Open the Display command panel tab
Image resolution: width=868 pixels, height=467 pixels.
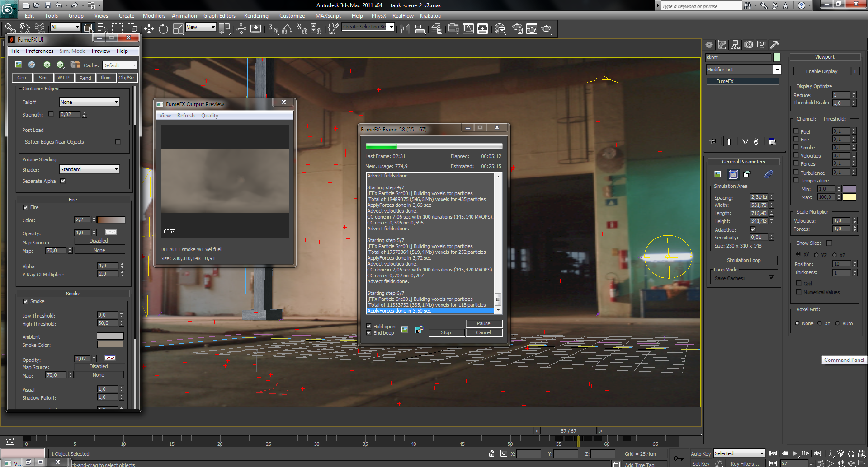click(x=762, y=45)
